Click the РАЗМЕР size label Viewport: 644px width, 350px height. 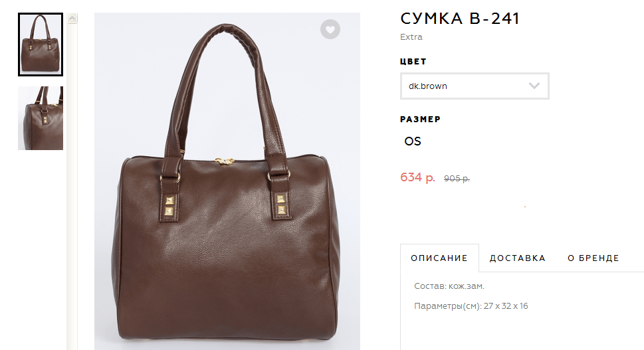pos(420,120)
